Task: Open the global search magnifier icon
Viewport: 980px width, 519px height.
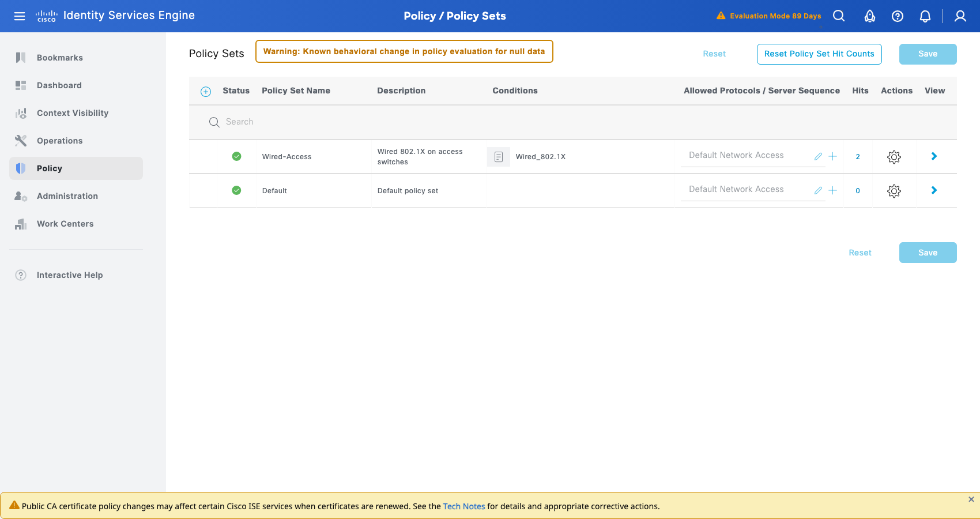Action: tap(839, 16)
